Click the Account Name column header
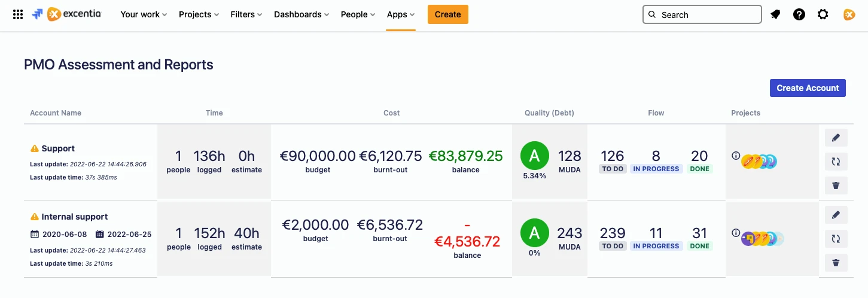The image size is (868, 298). [x=56, y=112]
